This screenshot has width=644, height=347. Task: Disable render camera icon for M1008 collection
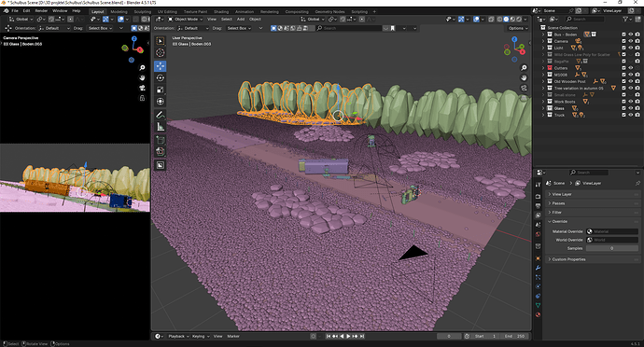click(x=637, y=75)
